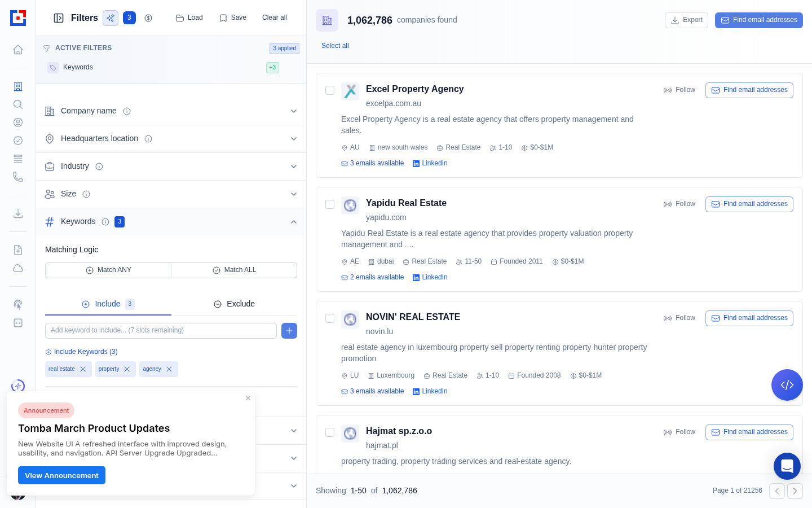Clear all filters
Viewport: 812px width, 508px height.
275,18
